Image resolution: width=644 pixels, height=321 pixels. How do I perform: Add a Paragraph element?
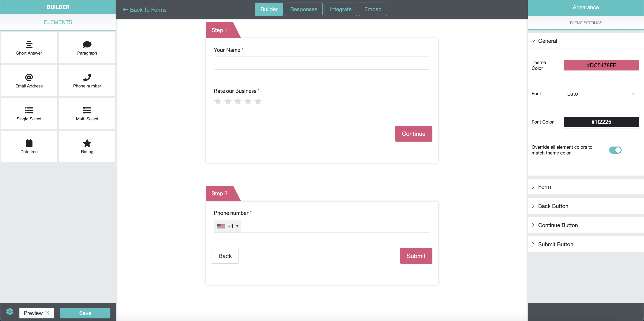[87, 48]
